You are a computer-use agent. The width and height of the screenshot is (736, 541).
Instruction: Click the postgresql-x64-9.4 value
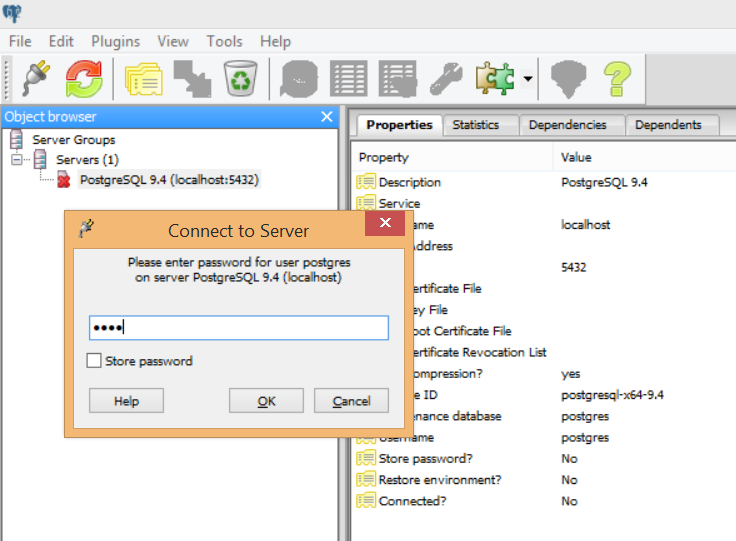click(612, 395)
